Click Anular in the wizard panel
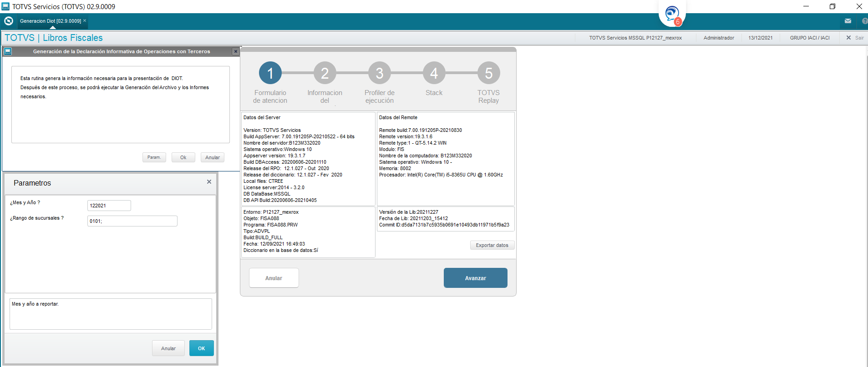868x367 pixels. click(274, 278)
